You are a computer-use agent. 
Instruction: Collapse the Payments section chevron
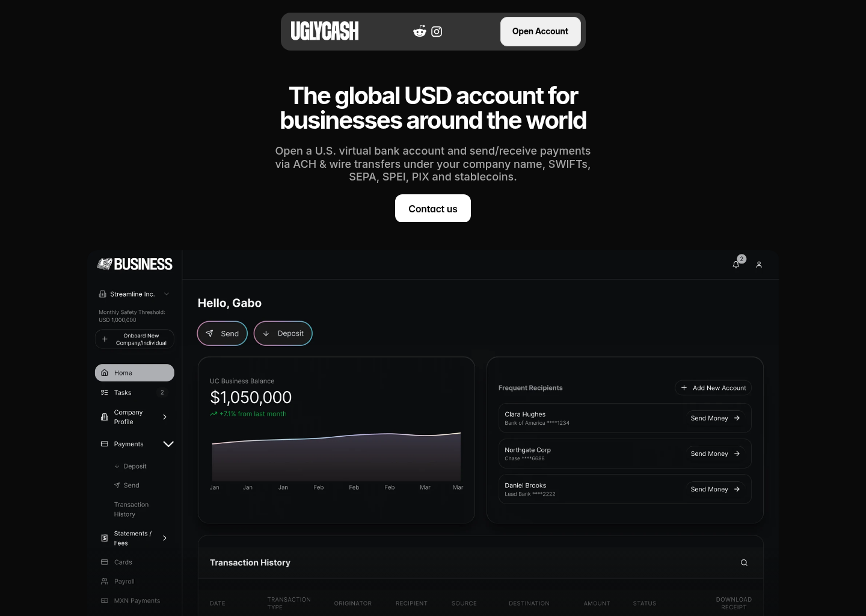pos(168,444)
